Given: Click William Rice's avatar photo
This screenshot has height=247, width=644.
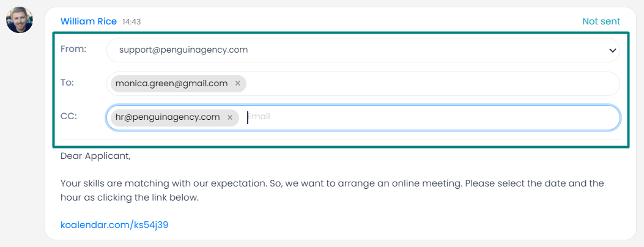Looking at the screenshot, I should (20, 20).
